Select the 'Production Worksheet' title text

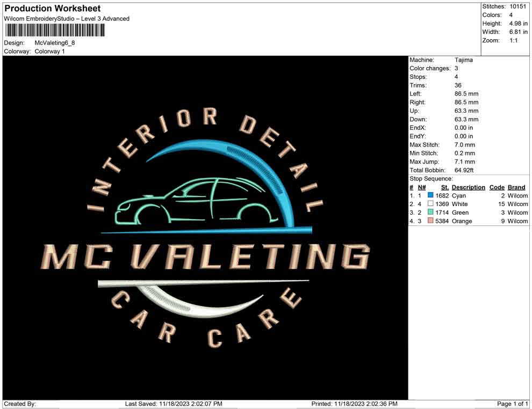(53, 8)
